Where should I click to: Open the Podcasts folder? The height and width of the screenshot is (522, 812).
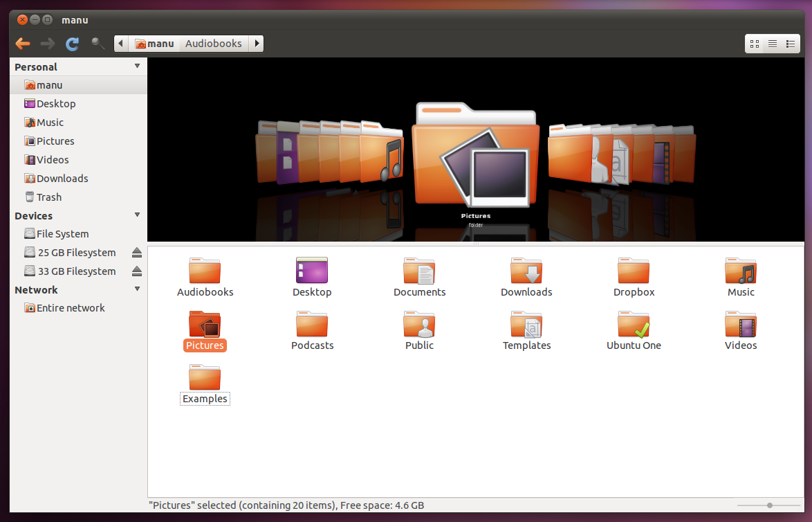tap(312, 324)
